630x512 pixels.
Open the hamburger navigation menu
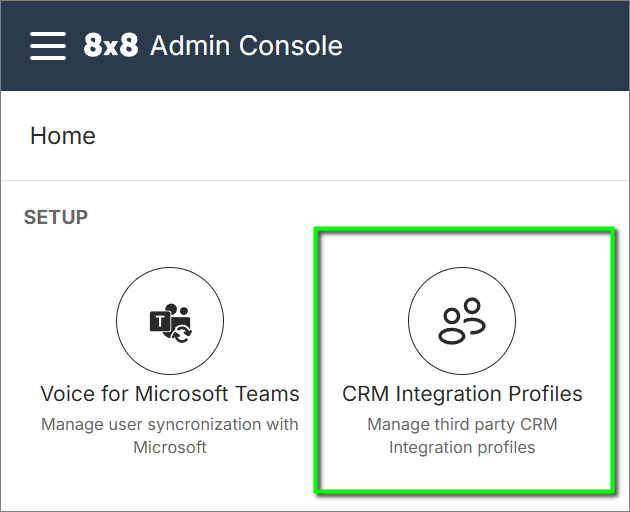(48, 46)
